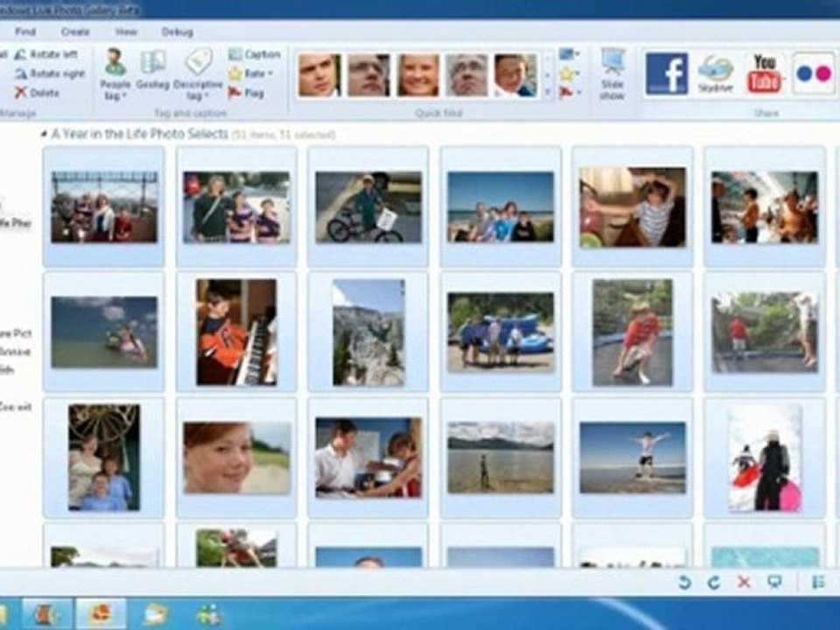
Task: Share to SkyDrive
Action: [715, 73]
